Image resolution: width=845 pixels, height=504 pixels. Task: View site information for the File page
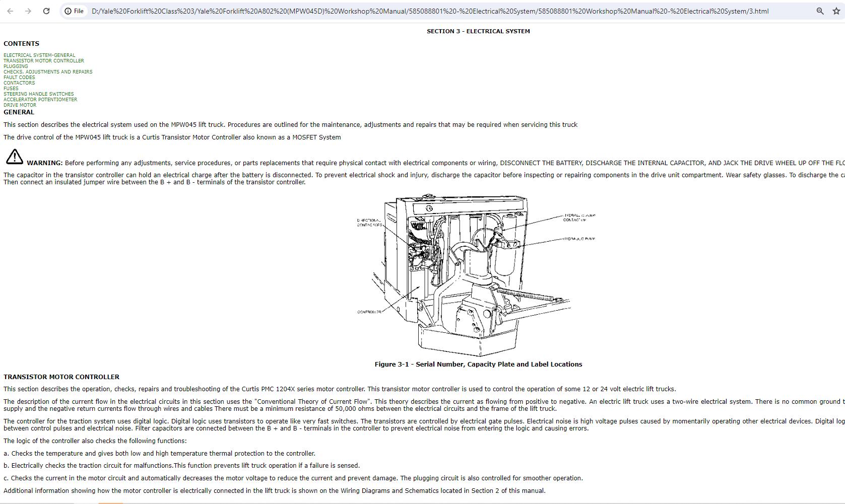point(74,11)
